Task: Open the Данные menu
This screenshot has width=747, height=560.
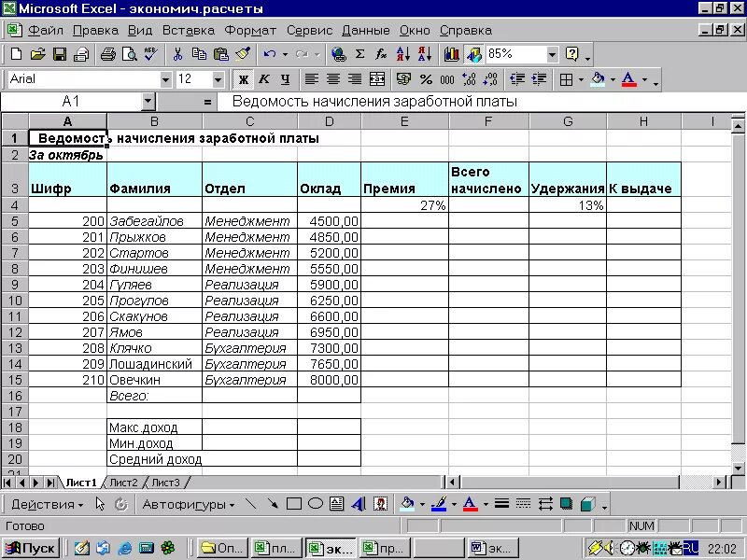Action: 365,31
